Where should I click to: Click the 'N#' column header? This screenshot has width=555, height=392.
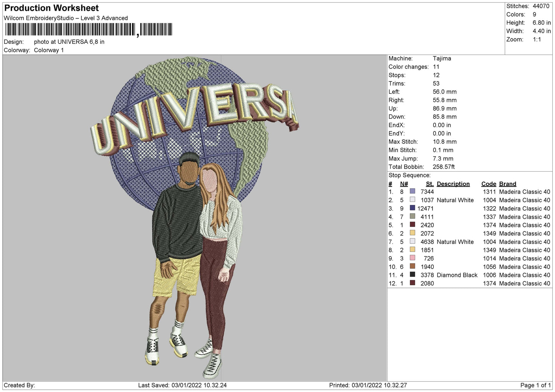coord(404,184)
